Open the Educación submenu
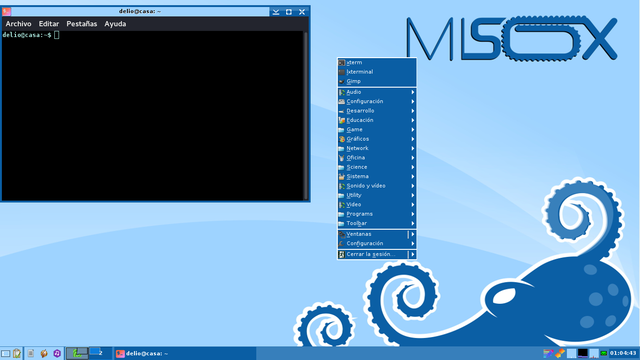This screenshot has width=640, height=360. tap(377, 120)
